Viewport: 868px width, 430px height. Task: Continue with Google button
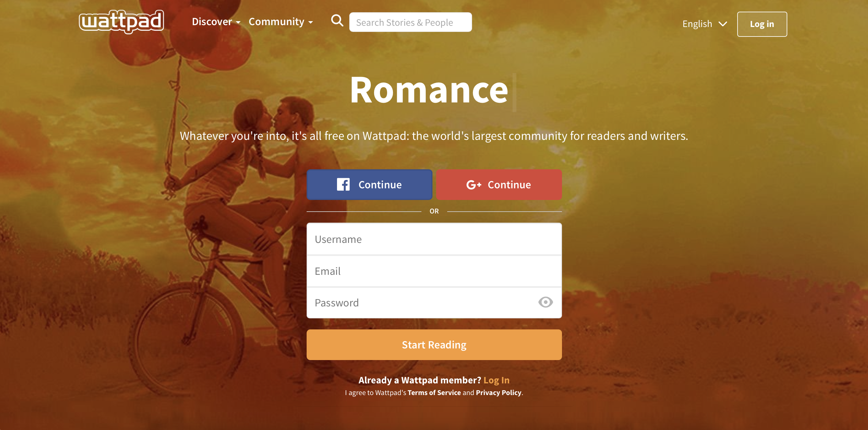tap(499, 185)
